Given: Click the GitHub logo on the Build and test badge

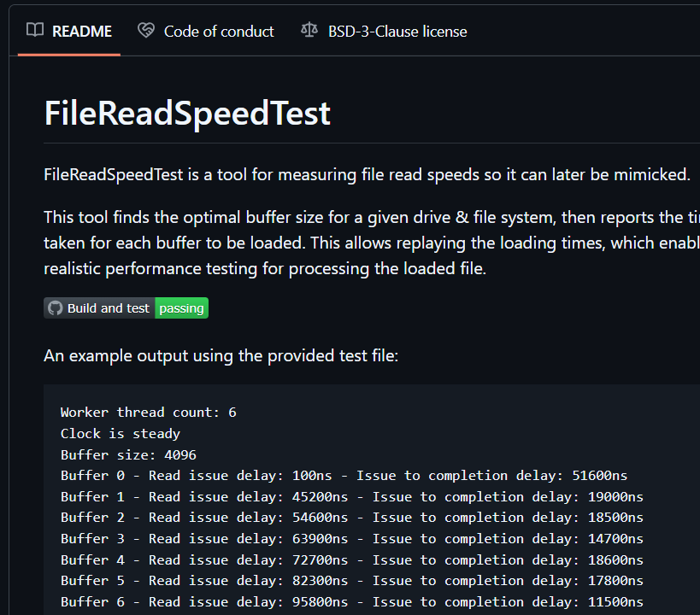Looking at the screenshot, I should coord(55,308).
